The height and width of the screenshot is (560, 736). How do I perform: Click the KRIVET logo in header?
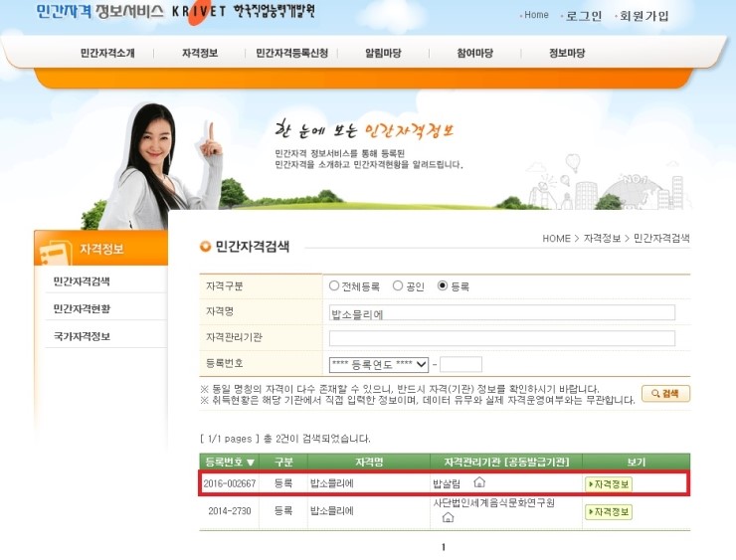tap(199, 11)
